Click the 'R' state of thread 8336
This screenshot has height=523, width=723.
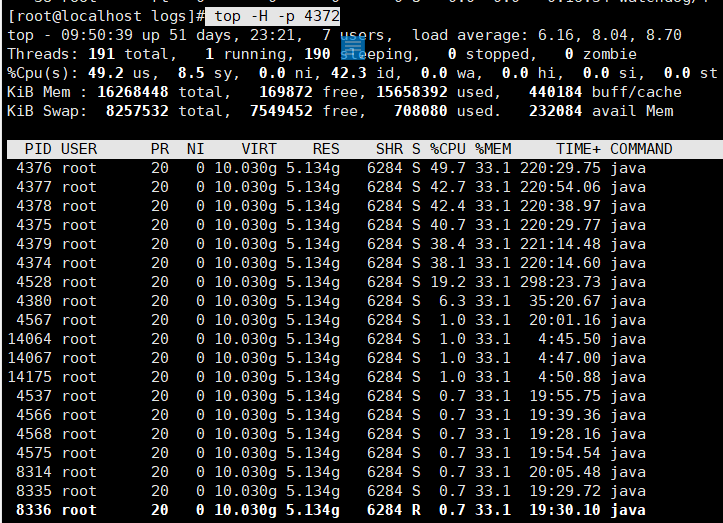416,510
